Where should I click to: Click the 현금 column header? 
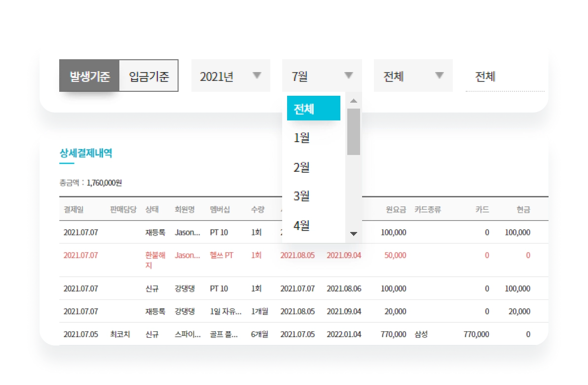click(523, 209)
